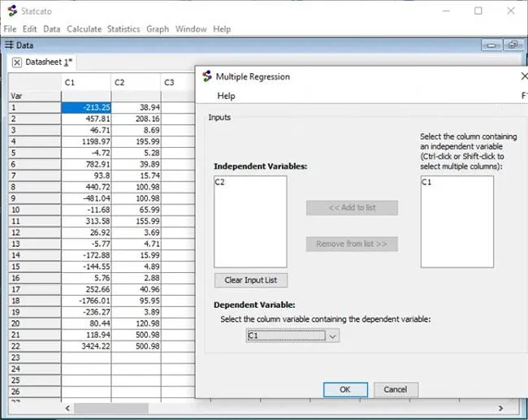The image size is (528, 420).
Task: Select cell with value -481.04
Action: click(86, 198)
